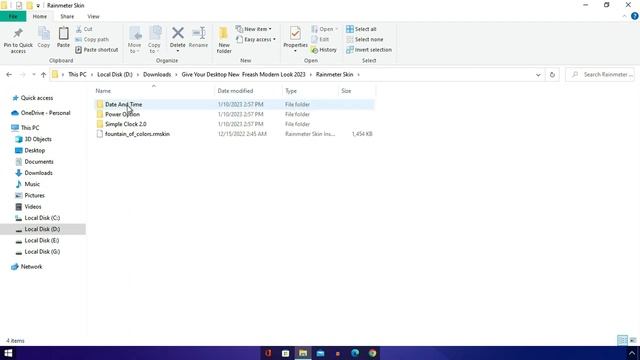Rename the selected folder
Image resolution: width=640 pixels, height=360 pixels.
coord(198,38)
